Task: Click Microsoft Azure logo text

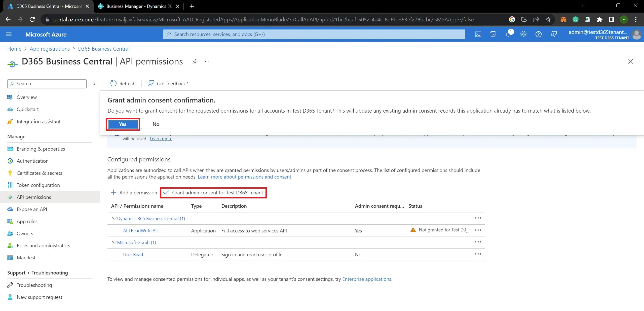Action: 46,34
